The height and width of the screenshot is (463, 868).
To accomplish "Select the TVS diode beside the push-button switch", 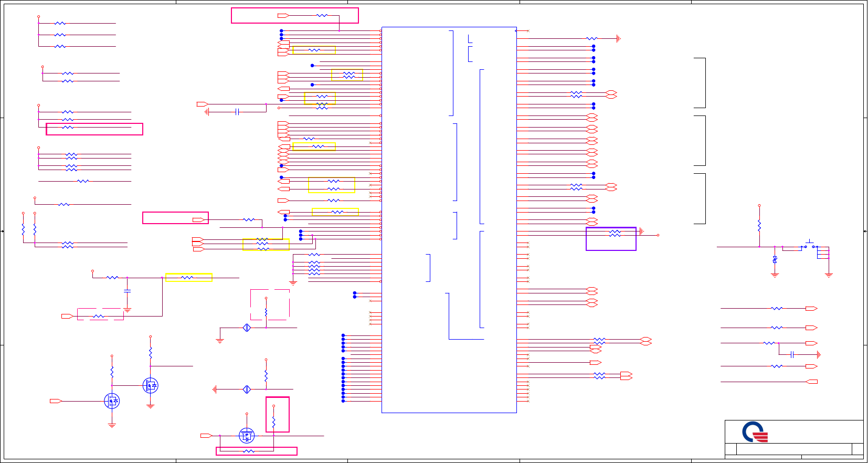I will 775,259.
